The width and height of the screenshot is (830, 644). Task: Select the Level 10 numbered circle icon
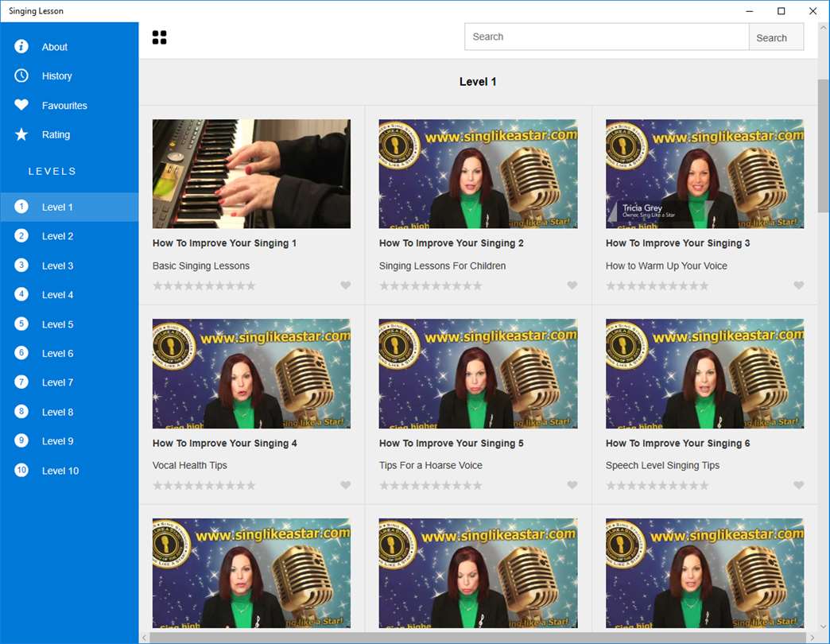tap(21, 471)
